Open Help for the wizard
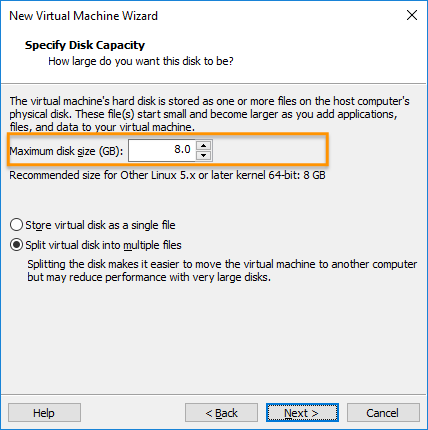 click(x=44, y=413)
